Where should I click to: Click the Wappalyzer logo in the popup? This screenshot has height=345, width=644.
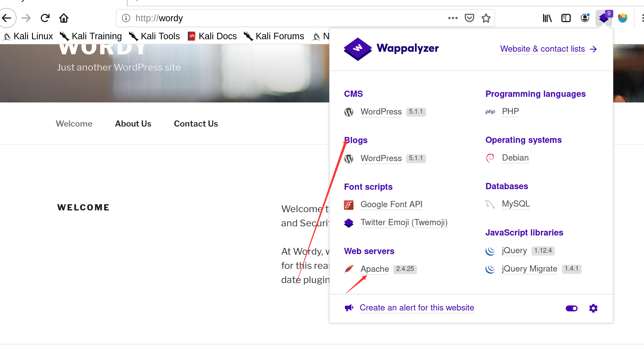[391, 49]
